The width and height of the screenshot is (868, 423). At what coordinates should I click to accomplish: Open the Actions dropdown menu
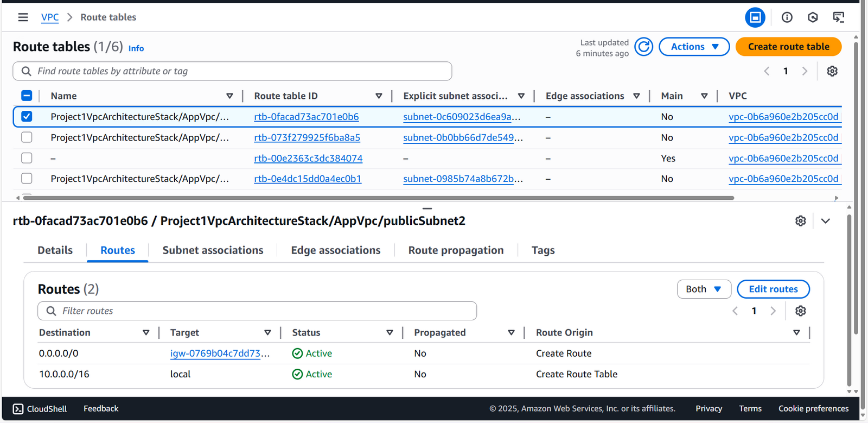pyautogui.click(x=694, y=47)
